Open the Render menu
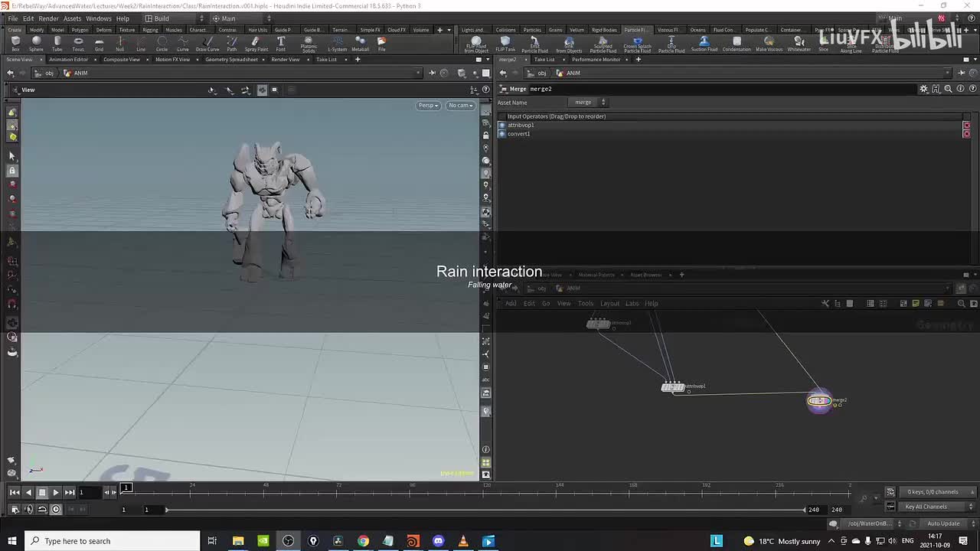The height and width of the screenshot is (551, 980). click(48, 18)
